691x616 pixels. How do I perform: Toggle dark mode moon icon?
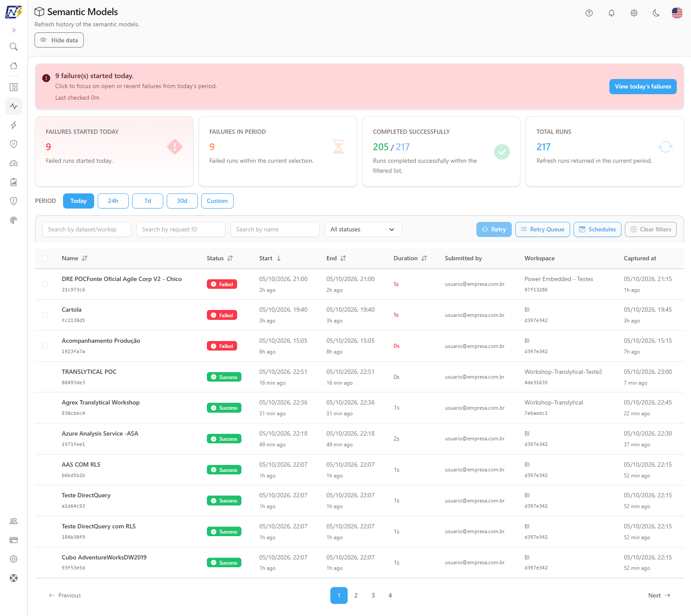click(x=656, y=13)
